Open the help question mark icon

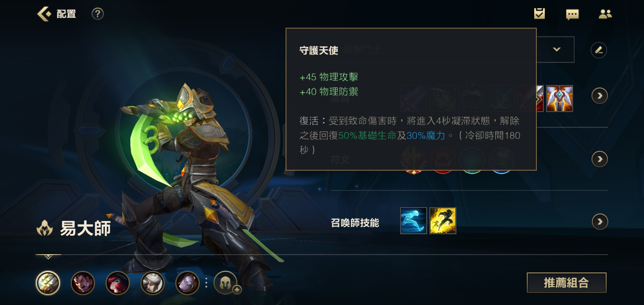pyautogui.click(x=98, y=14)
